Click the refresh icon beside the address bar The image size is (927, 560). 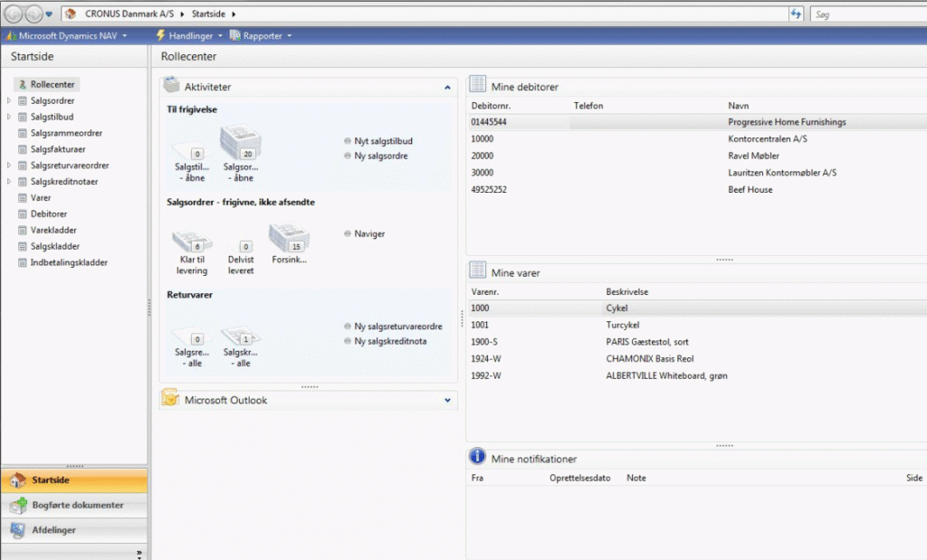(x=796, y=14)
